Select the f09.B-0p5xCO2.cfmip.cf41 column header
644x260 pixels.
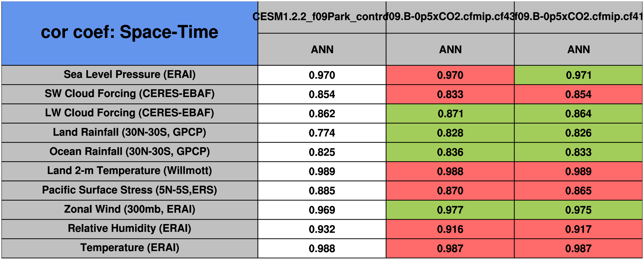click(x=578, y=17)
